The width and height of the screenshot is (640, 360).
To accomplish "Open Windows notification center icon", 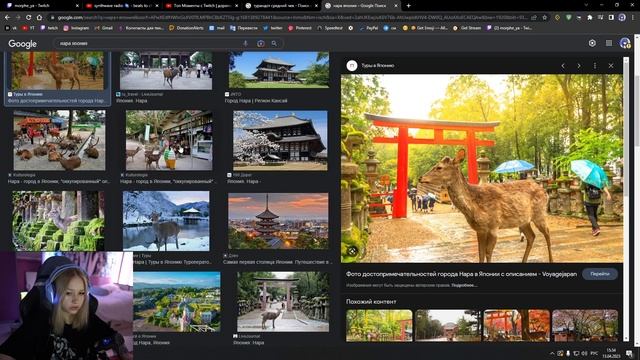I will click(x=629, y=353).
